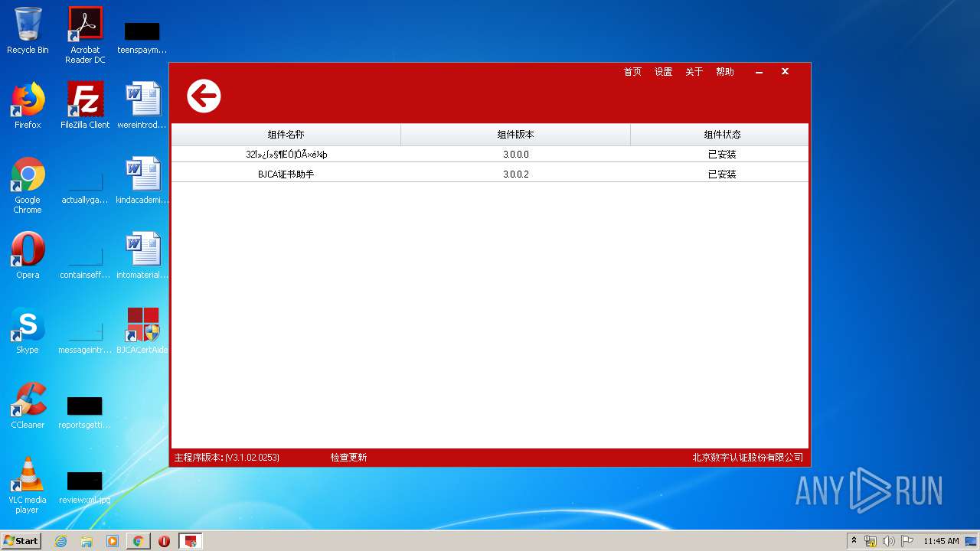Select BJCA app taskbar button
This screenshot has width=980, height=551.
191,541
